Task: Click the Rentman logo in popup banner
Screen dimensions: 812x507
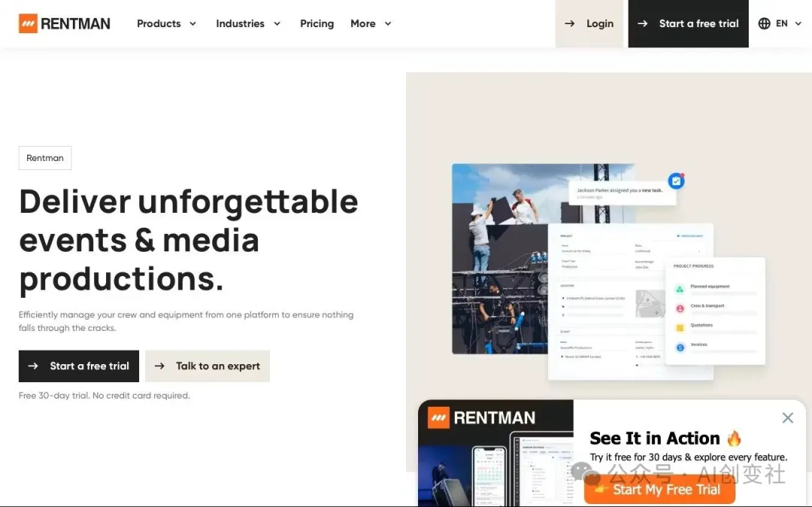Action: pyautogui.click(x=481, y=418)
